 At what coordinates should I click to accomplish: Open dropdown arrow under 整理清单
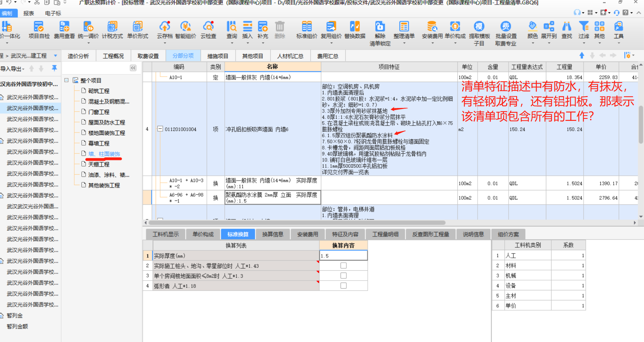click(x=404, y=43)
